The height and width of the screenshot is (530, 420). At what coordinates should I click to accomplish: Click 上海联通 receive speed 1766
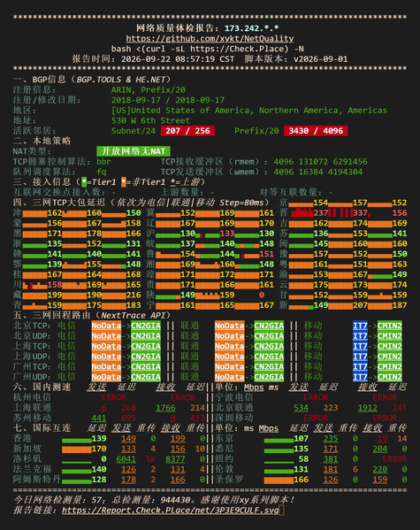(165, 408)
